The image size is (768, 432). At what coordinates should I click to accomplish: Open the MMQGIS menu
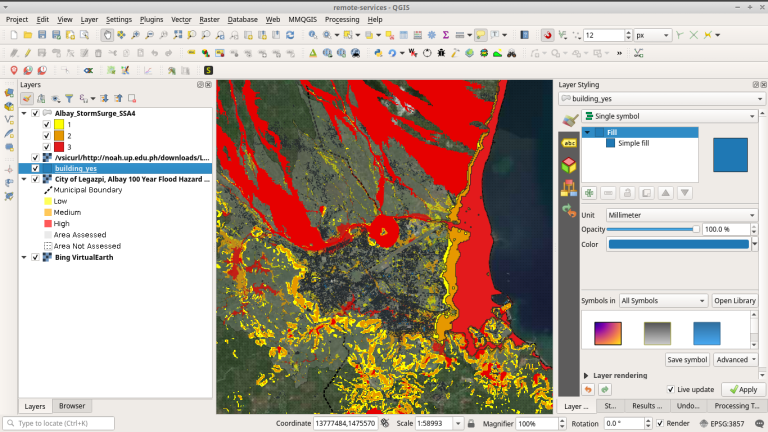click(x=302, y=20)
